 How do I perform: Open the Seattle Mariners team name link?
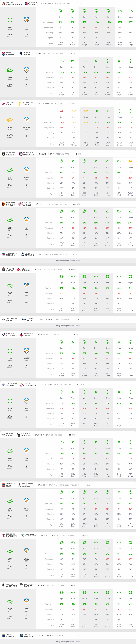29,636
